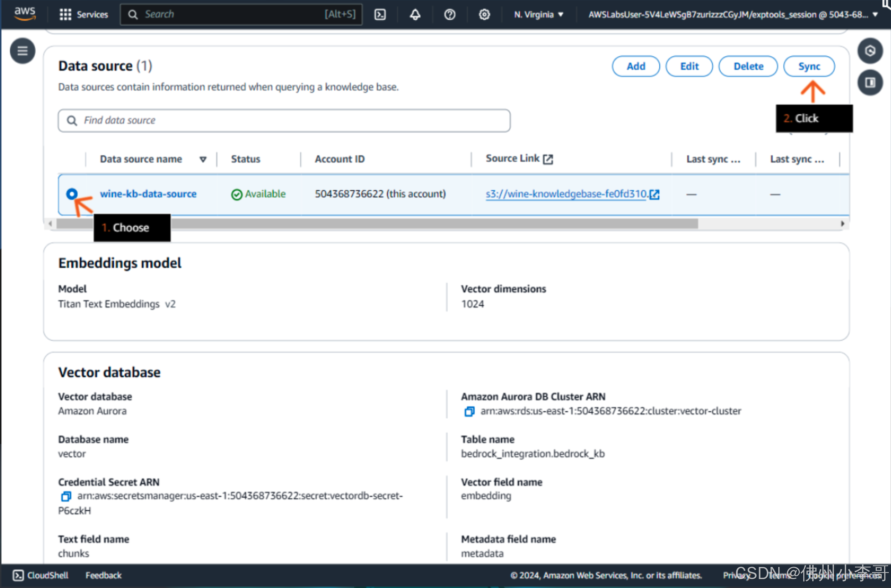Screen dimensions: 891x588
Task: Click the Available status cell
Action: (x=258, y=194)
